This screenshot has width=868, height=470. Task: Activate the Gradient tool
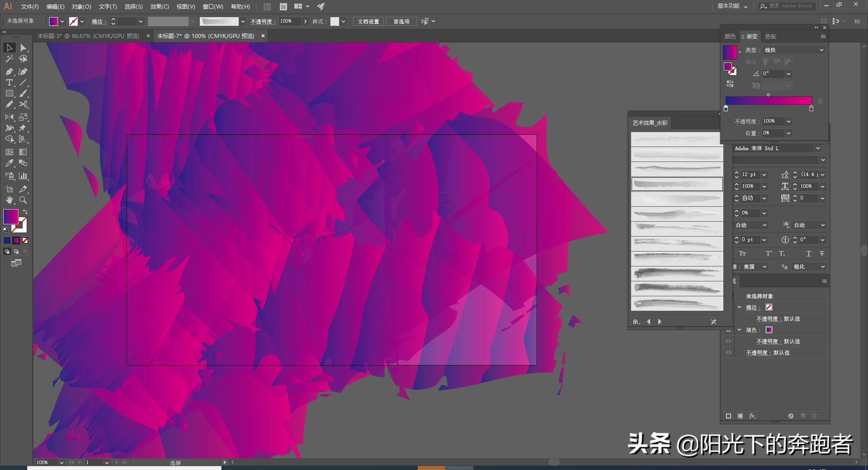(23, 152)
